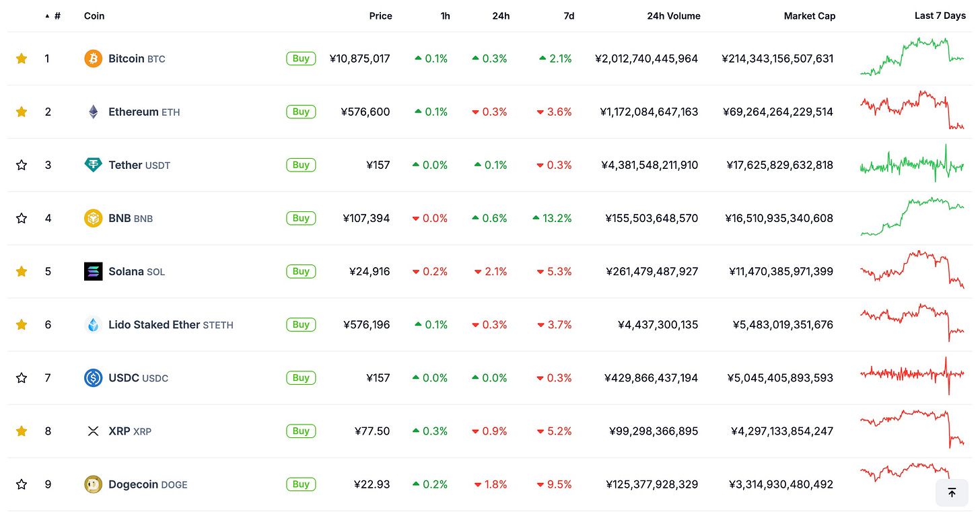Click the Tether logo icon
The image size is (980, 512).
pyautogui.click(x=93, y=165)
